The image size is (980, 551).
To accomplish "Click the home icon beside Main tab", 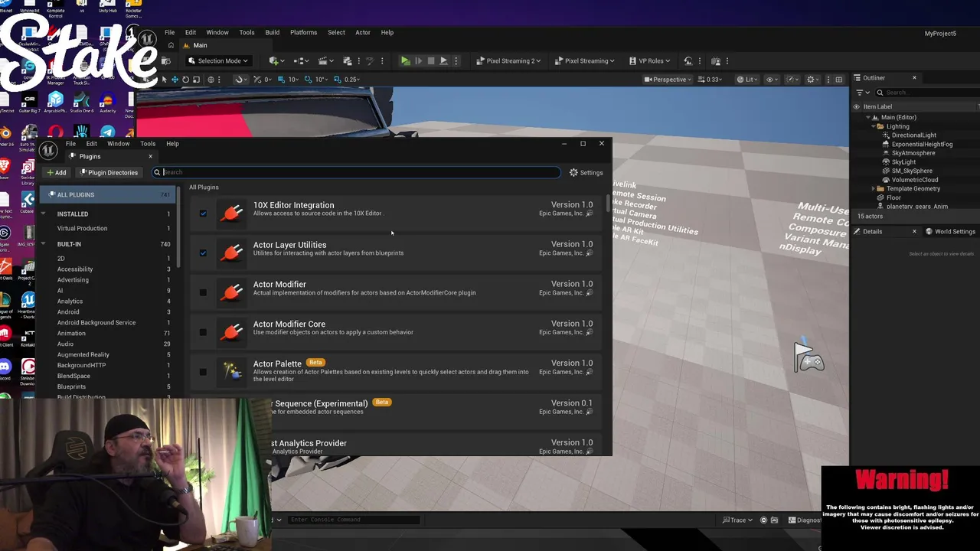I will (x=171, y=45).
